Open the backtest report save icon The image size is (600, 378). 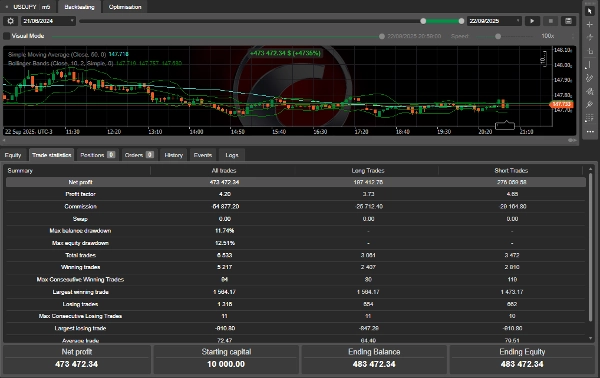[x=569, y=21]
